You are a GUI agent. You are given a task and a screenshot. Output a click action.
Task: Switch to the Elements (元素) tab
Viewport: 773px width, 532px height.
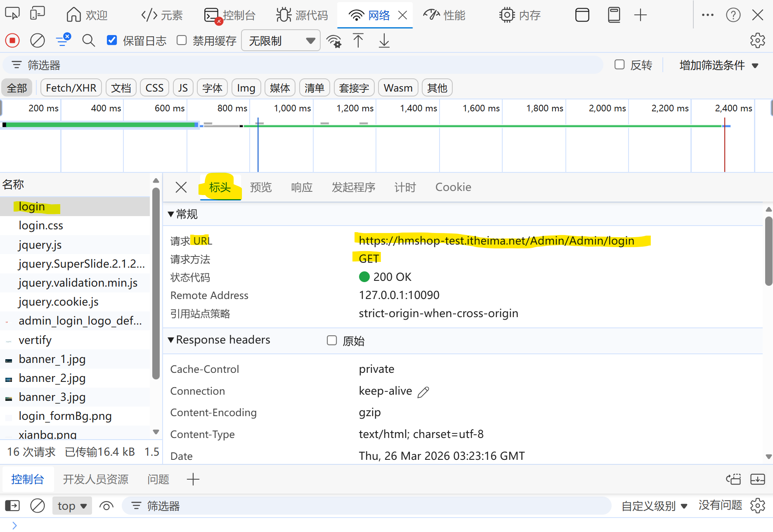pos(162,15)
